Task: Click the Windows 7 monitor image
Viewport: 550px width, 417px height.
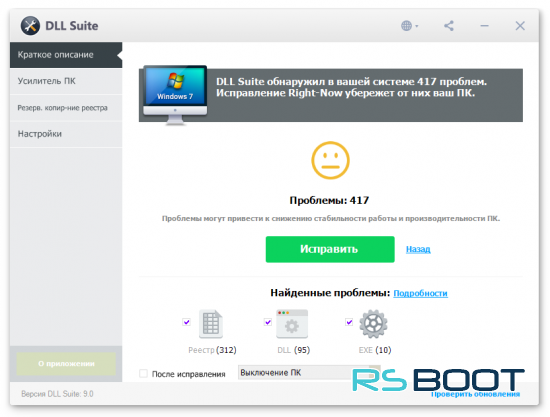Action: pyautogui.click(x=175, y=95)
